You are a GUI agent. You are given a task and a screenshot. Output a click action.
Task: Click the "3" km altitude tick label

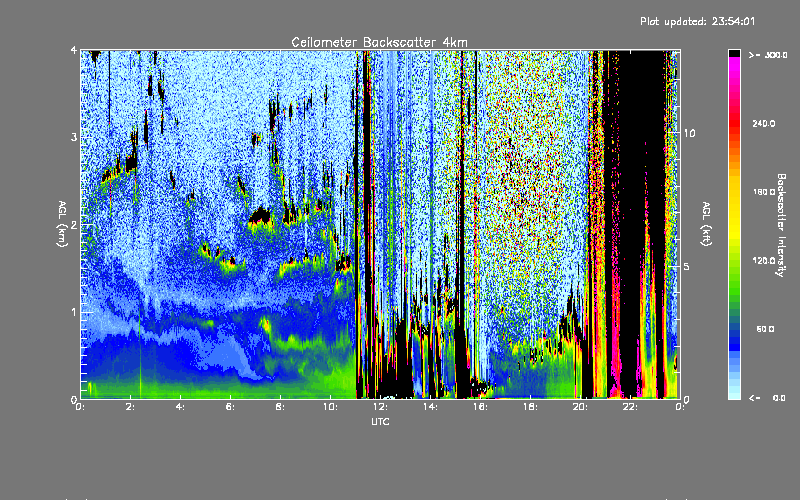74,138
